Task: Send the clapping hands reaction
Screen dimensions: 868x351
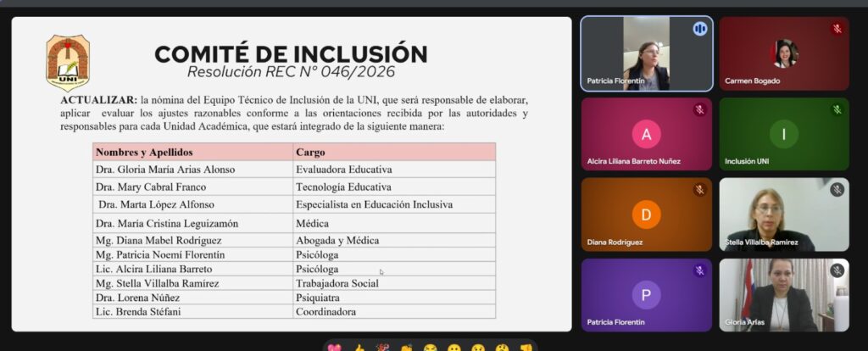Action: 406,348
